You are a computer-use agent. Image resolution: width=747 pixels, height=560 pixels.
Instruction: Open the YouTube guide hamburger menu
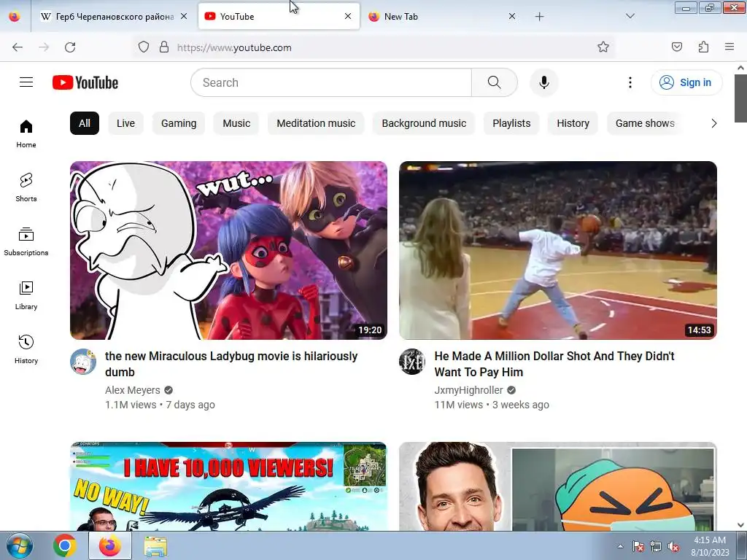coord(26,82)
